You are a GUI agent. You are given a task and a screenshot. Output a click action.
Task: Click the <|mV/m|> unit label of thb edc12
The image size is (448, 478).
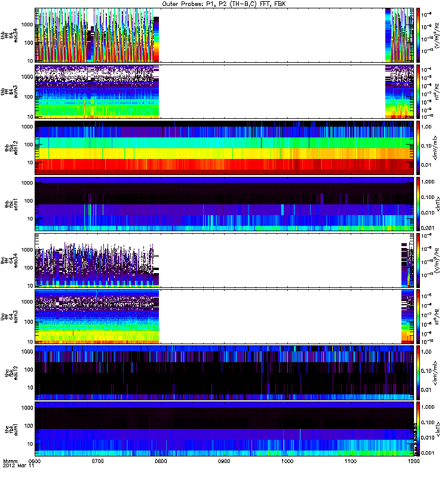click(x=435, y=148)
